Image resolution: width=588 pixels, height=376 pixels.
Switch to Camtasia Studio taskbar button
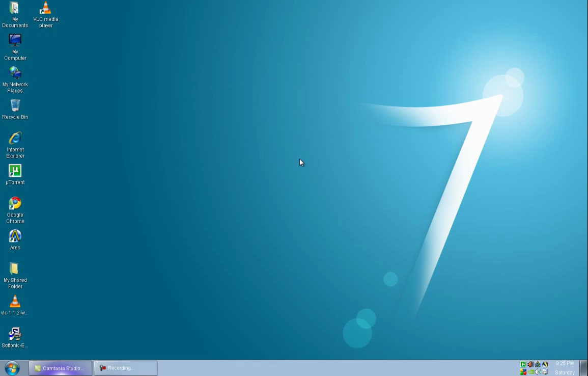[61, 368]
